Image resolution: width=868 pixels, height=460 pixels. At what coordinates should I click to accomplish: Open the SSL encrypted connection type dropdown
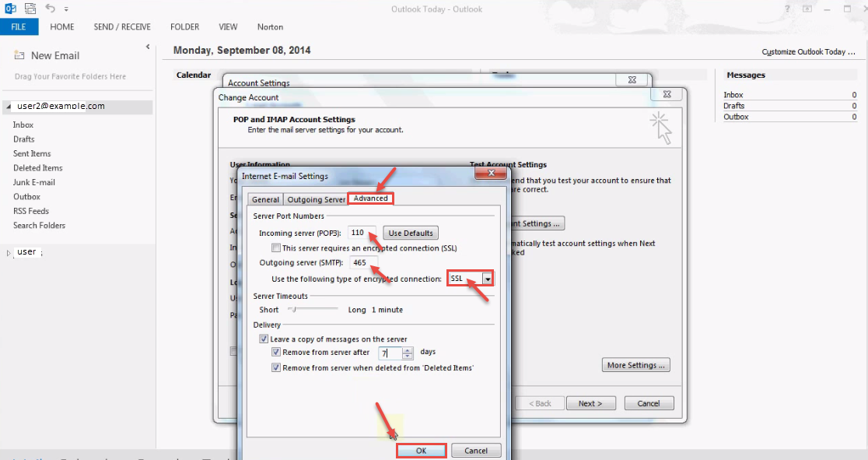click(488, 279)
